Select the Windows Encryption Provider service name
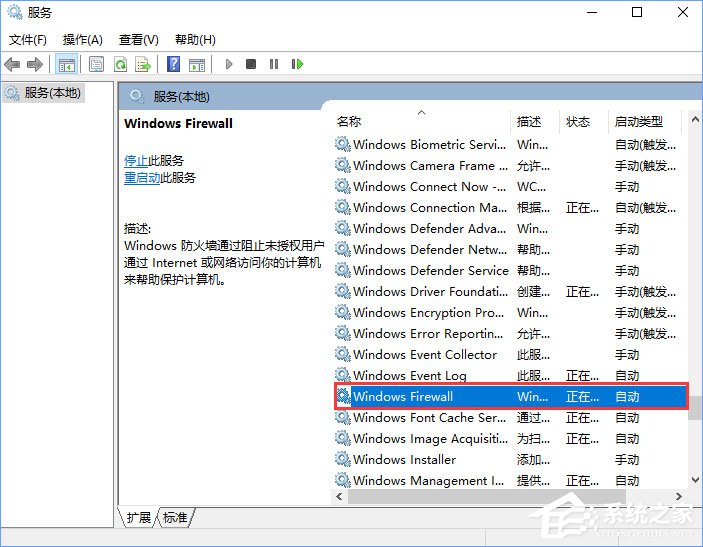 coord(428,313)
